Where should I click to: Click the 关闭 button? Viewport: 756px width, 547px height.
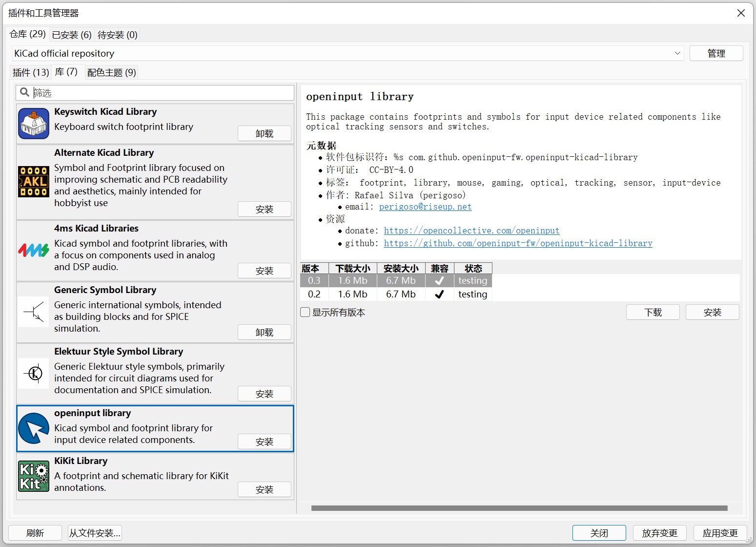click(599, 533)
